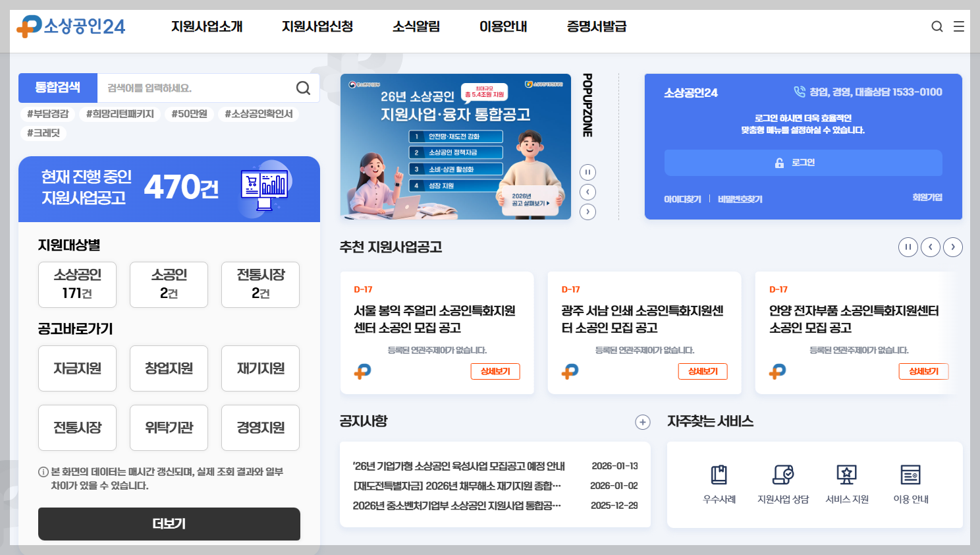Pause the POPUPZONE banner slideshow
Screen dimensions: 980x555
[x=587, y=172]
